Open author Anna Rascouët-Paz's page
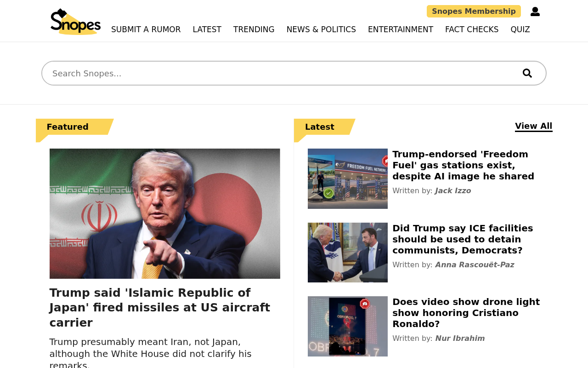 (x=475, y=264)
